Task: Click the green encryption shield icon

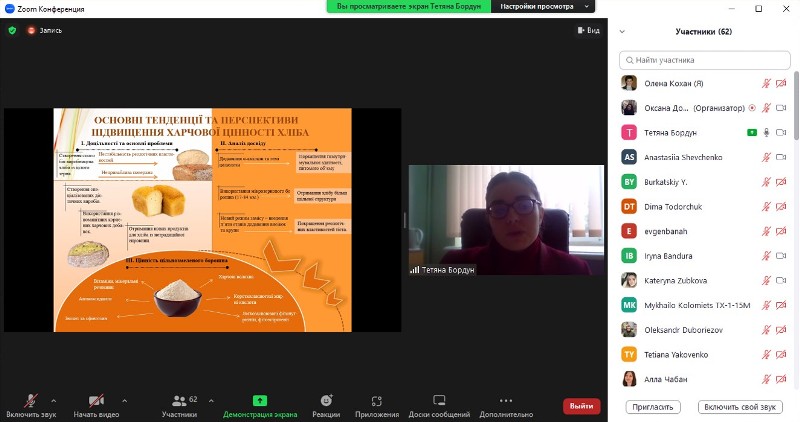Action: (12, 31)
